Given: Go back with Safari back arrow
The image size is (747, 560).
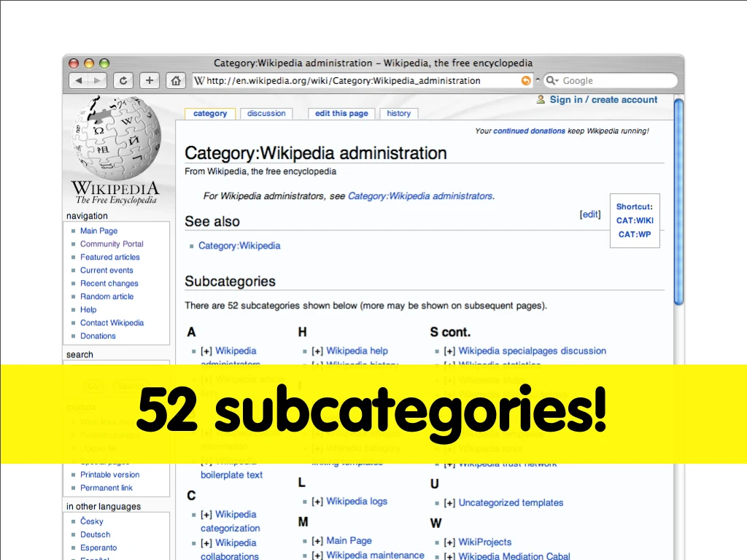Looking at the screenshot, I should point(79,80).
